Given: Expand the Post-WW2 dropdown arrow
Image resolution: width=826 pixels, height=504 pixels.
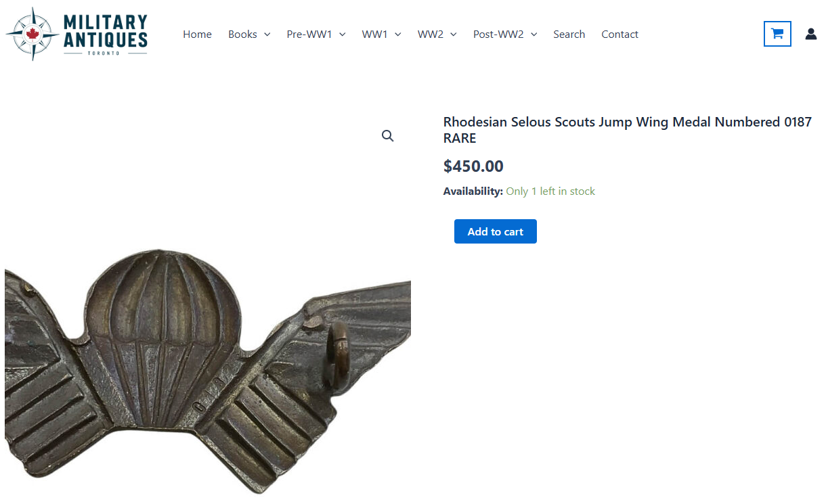Looking at the screenshot, I should pos(534,35).
